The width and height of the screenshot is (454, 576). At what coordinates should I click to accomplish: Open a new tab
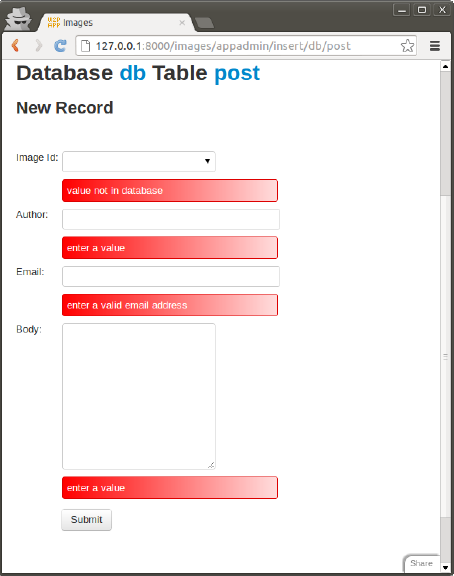[204, 23]
